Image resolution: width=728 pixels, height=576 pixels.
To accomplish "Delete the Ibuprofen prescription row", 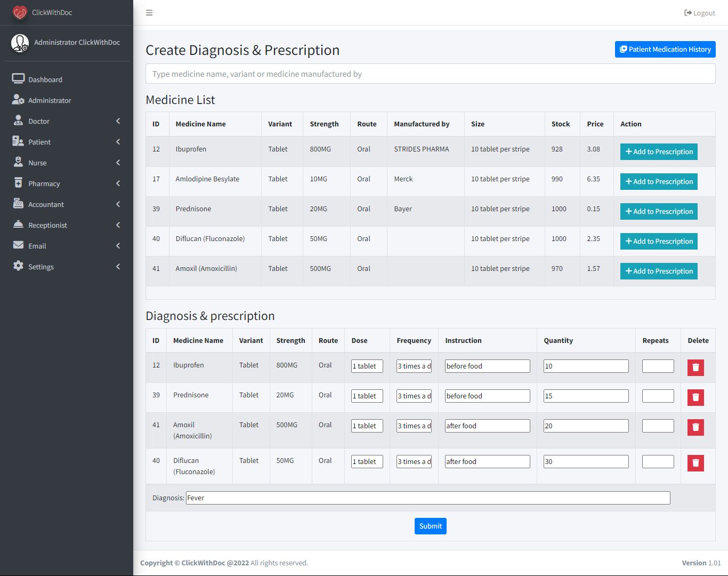I will (x=695, y=367).
